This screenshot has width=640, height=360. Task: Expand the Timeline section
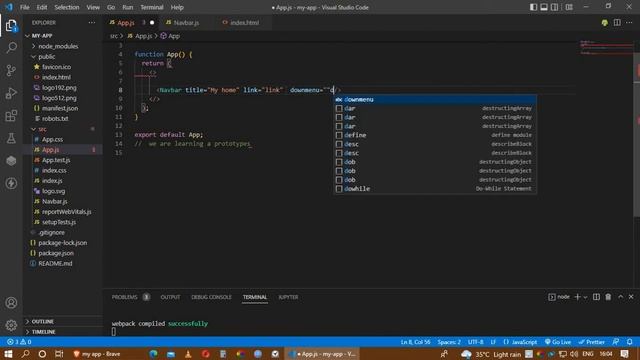(x=43, y=332)
